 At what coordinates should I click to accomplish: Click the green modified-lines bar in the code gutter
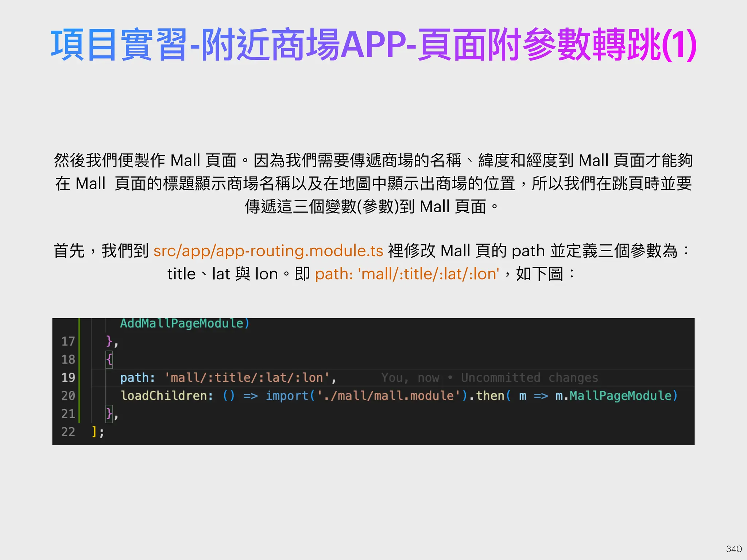[79, 370]
